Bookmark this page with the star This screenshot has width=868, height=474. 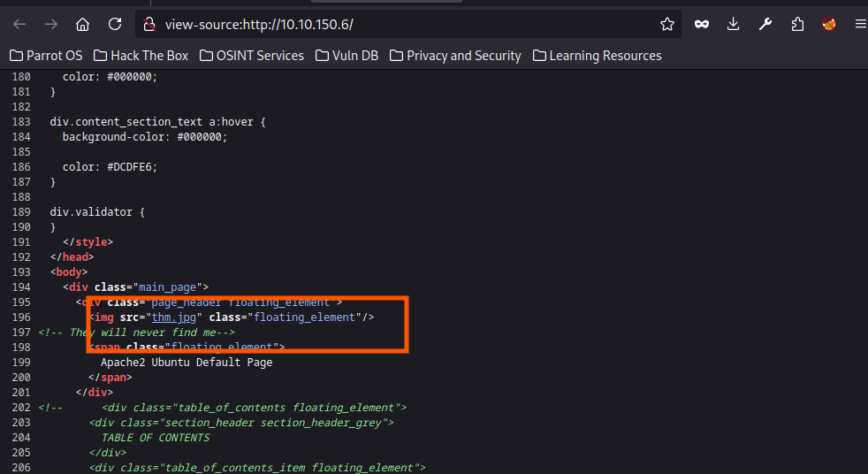click(667, 25)
